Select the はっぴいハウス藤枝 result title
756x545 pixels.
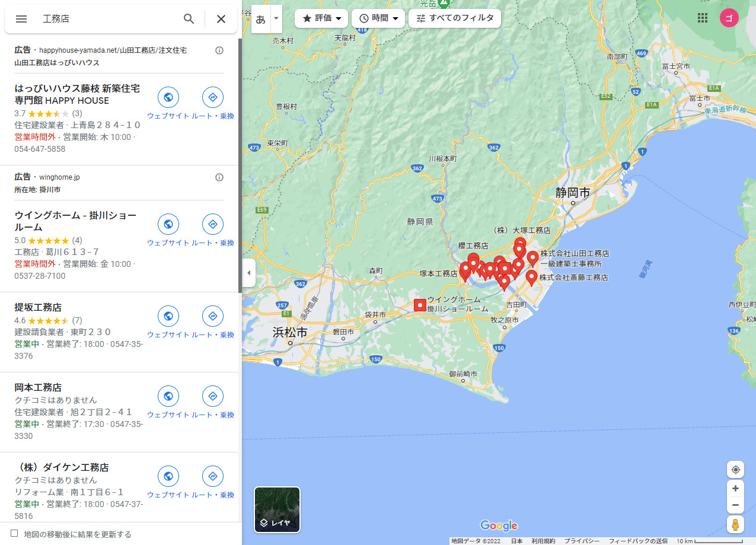(77, 94)
